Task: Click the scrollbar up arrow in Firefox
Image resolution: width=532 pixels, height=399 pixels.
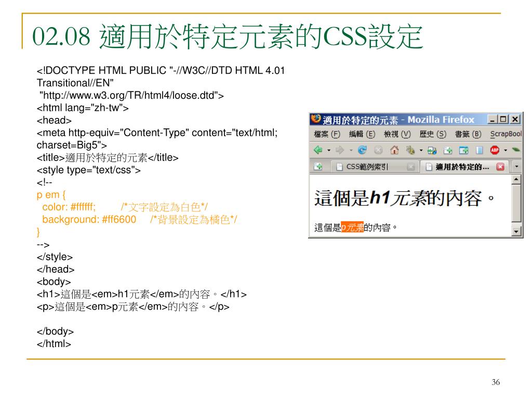Action: tap(516, 179)
